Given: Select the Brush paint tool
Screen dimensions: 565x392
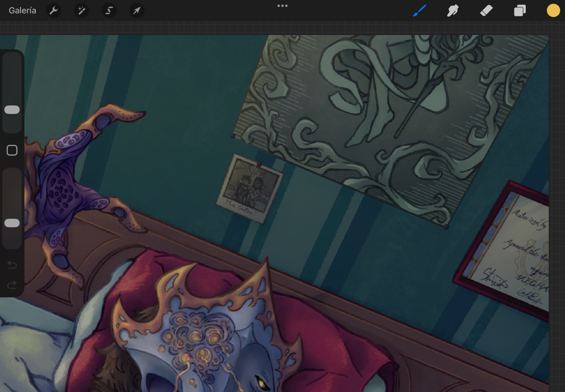Looking at the screenshot, I should pos(420,11).
